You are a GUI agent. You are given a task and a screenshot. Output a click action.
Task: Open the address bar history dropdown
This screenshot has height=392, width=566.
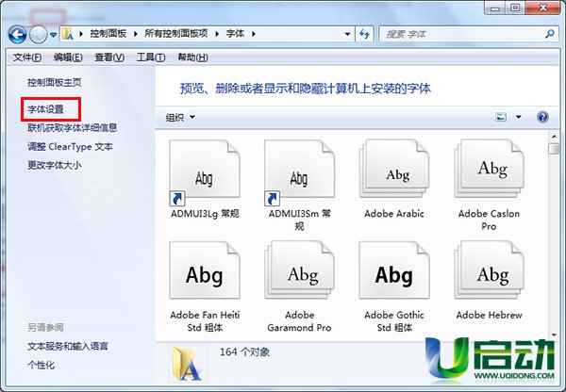tap(347, 34)
